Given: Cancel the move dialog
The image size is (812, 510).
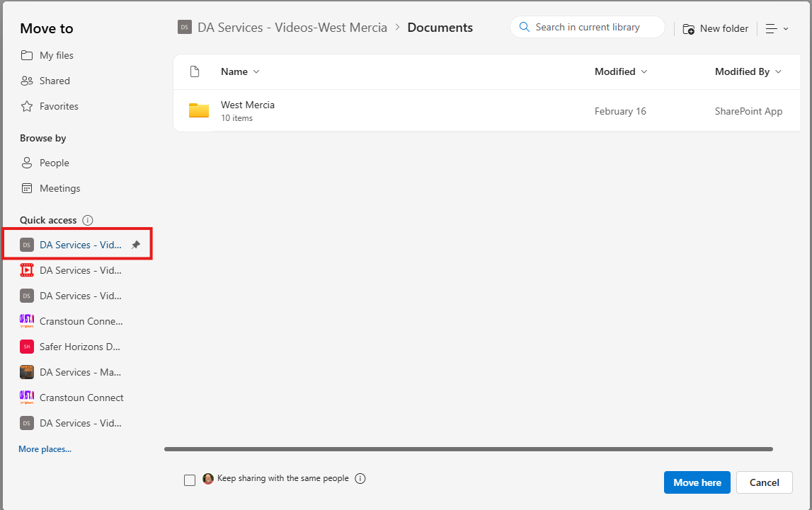Looking at the screenshot, I should pyautogui.click(x=765, y=482).
